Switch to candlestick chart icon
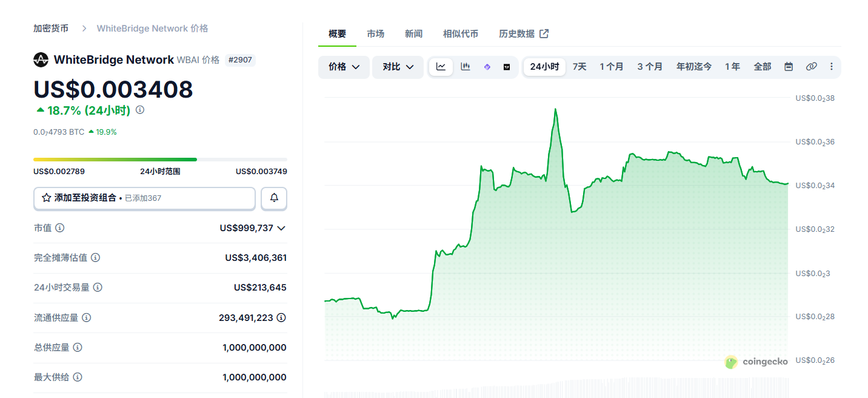Viewport: 868px width, 398px height. pos(466,67)
